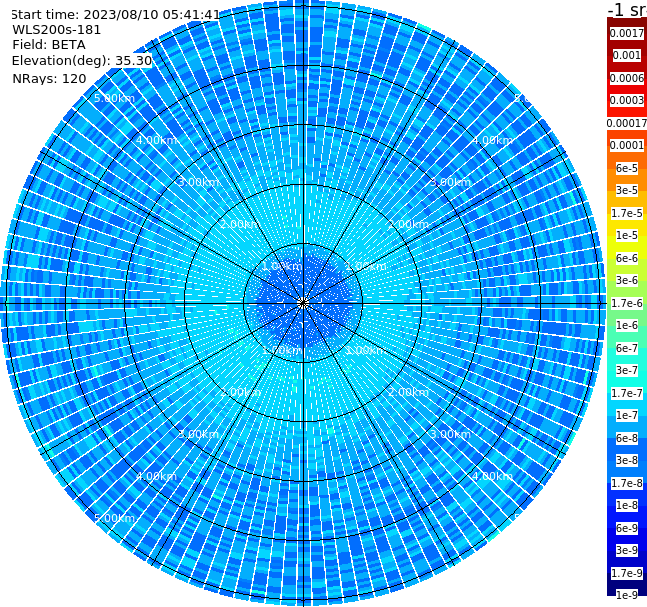Click the 4.00km range label in northwest quadrant
This screenshot has width=647, height=607.
tap(156, 140)
